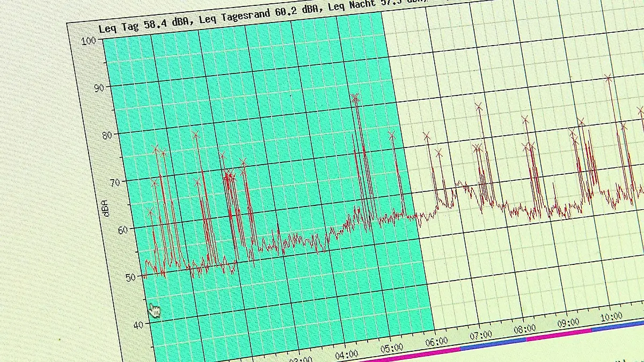The image size is (644, 362).
Task: Click the magenta time segment below 05:00
Action: click(x=408, y=355)
